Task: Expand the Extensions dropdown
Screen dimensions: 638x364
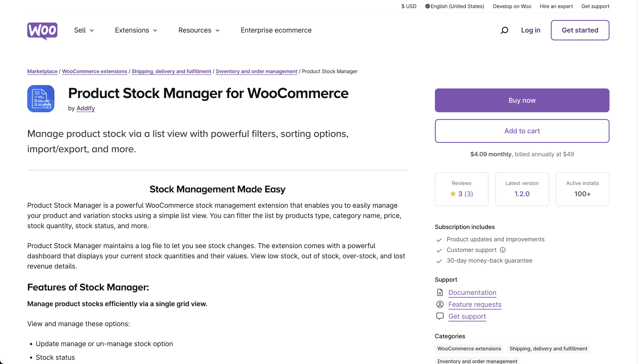Action: click(x=136, y=30)
